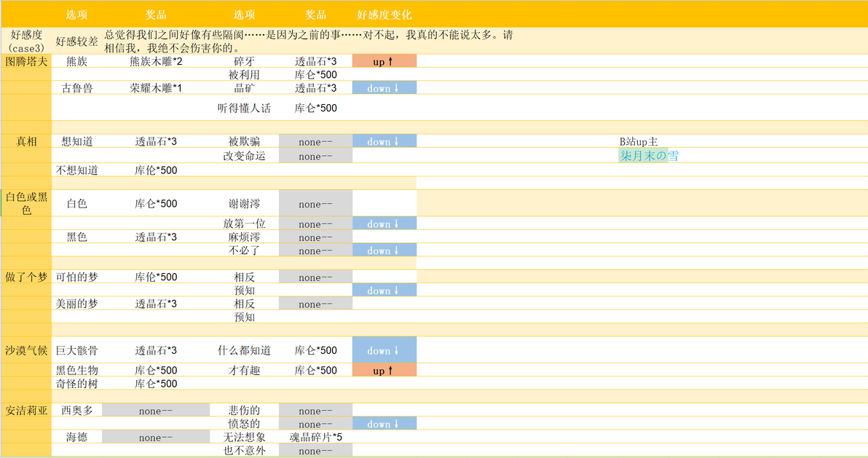
Task: Select the 图腾塔夫 row label
Action: pyautogui.click(x=26, y=61)
